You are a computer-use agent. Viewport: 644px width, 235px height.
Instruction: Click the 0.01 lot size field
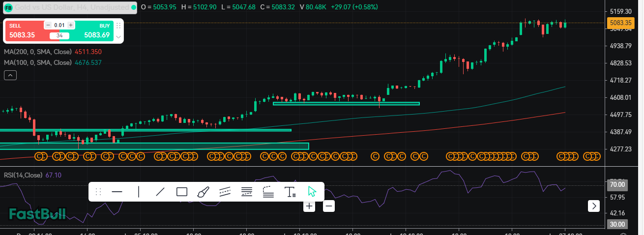59,25
